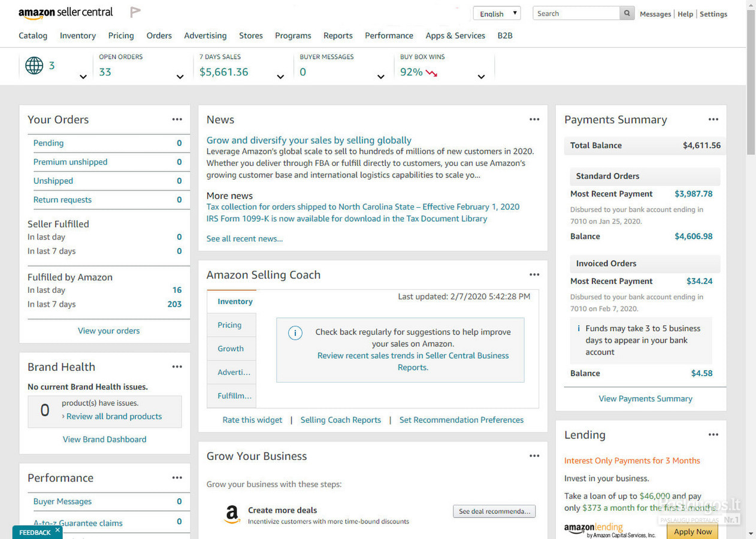Open the Orders menu
This screenshot has width=756, height=539.
159,35
